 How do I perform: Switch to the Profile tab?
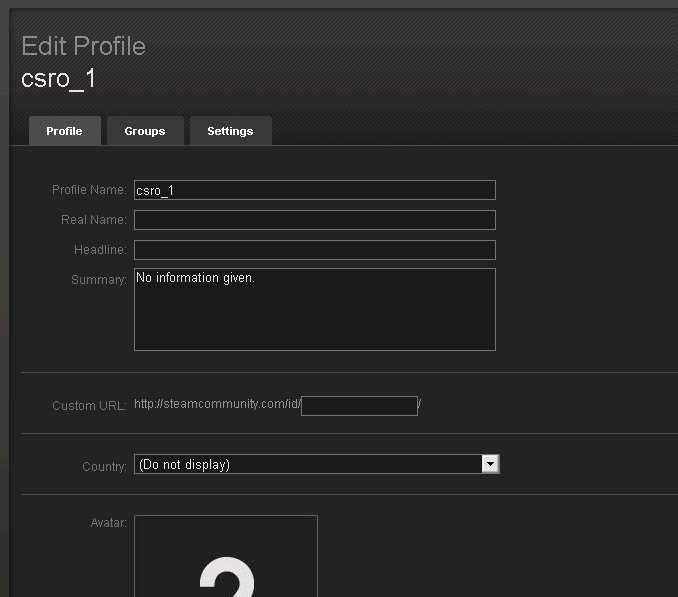[x=65, y=131]
